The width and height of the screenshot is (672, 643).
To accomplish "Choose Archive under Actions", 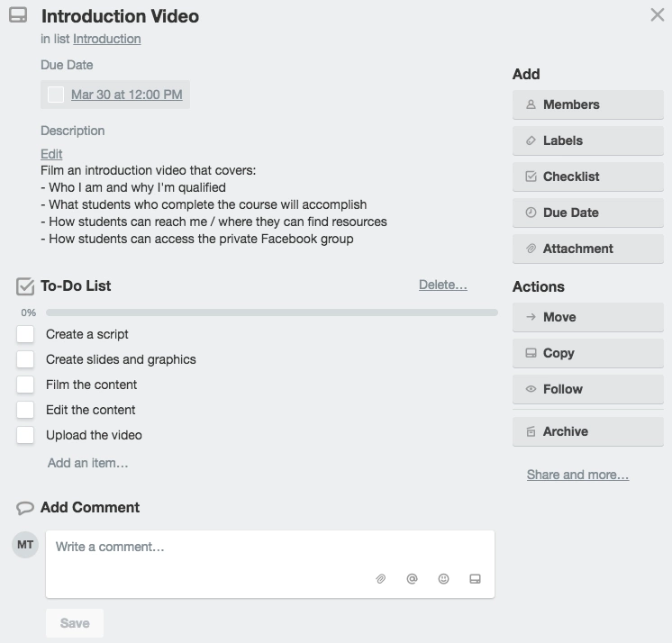I will coord(587,431).
